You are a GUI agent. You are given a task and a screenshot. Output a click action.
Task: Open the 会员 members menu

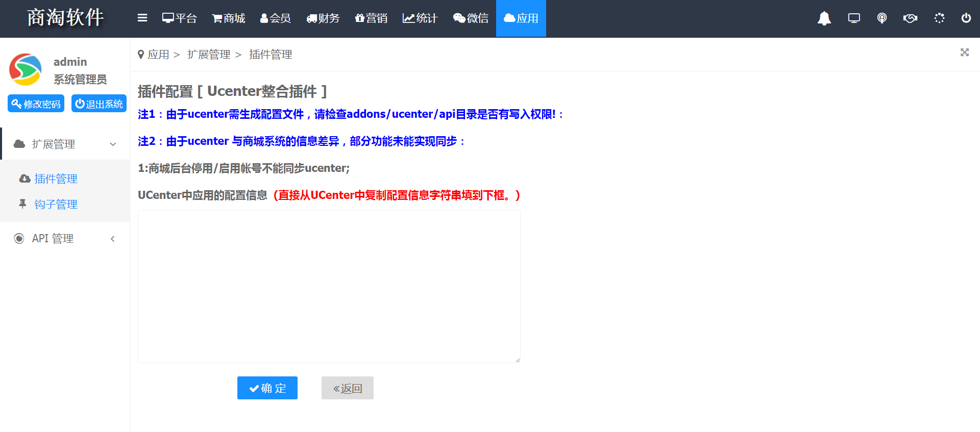[x=276, y=18]
